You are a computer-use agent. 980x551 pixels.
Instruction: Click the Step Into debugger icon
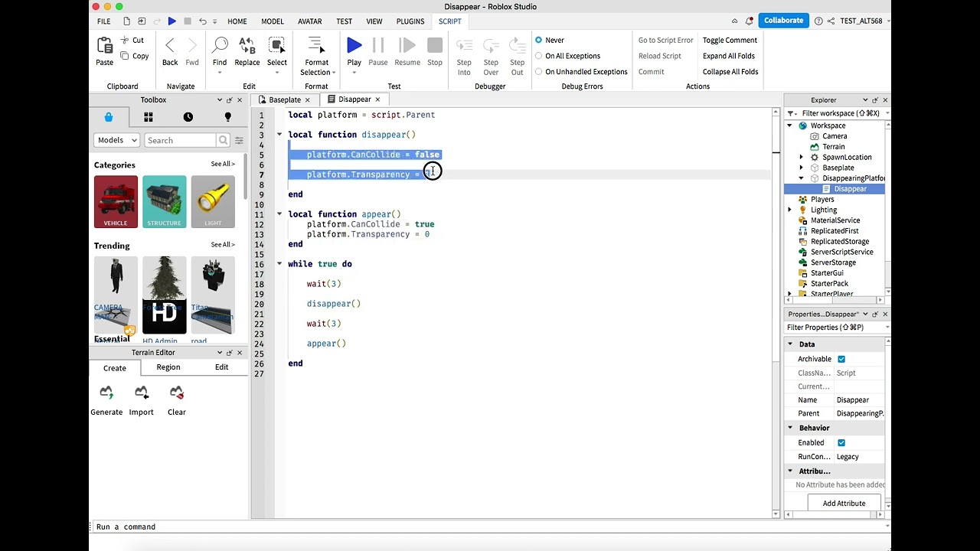[x=464, y=46]
